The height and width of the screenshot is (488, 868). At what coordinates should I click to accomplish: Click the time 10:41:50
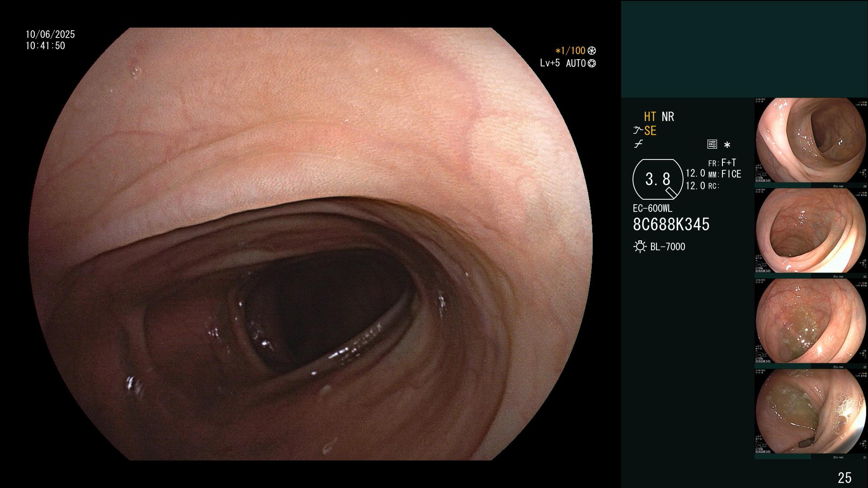(x=45, y=46)
